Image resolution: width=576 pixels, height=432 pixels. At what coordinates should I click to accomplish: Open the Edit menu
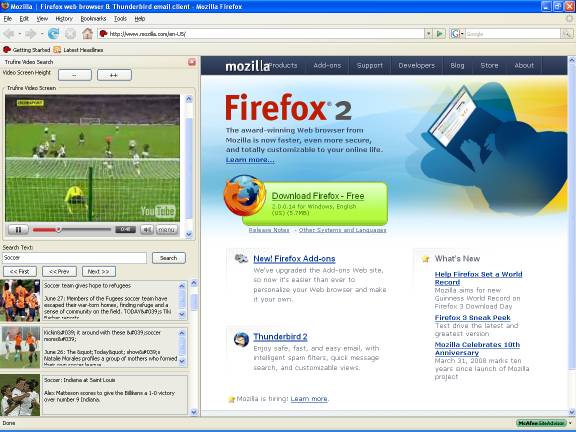pos(24,18)
